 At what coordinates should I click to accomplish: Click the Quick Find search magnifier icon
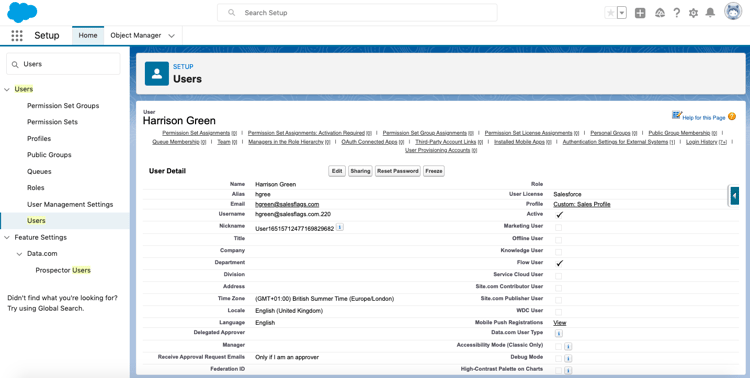(x=15, y=64)
